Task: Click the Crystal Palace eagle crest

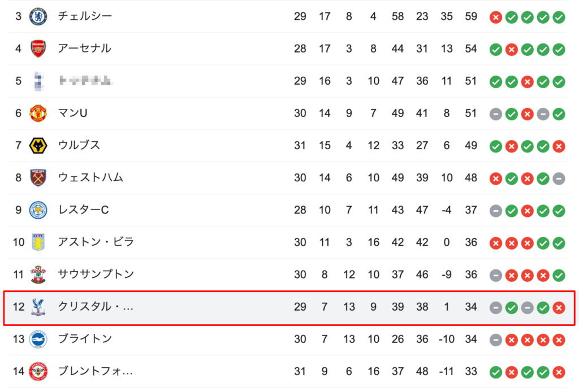Action: pyautogui.click(x=38, y=307)
